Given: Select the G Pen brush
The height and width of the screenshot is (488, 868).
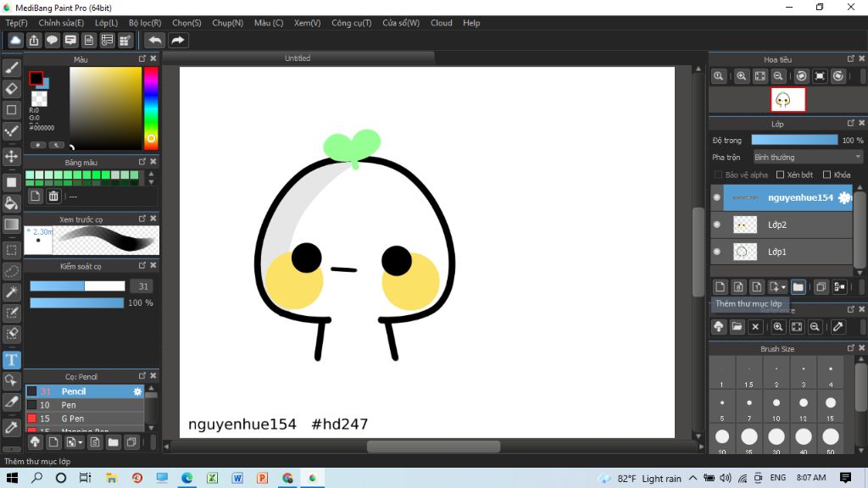Looking at the screenshot, I should coord(86,419).
